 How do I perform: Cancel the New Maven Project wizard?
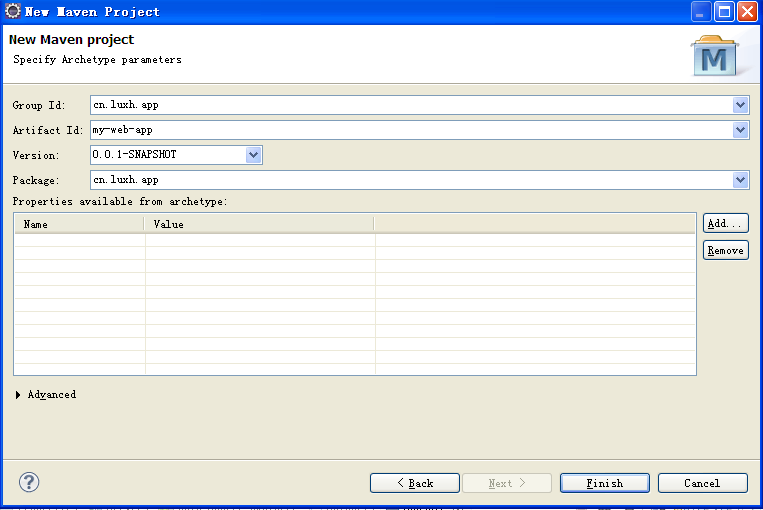click(702, 483)
